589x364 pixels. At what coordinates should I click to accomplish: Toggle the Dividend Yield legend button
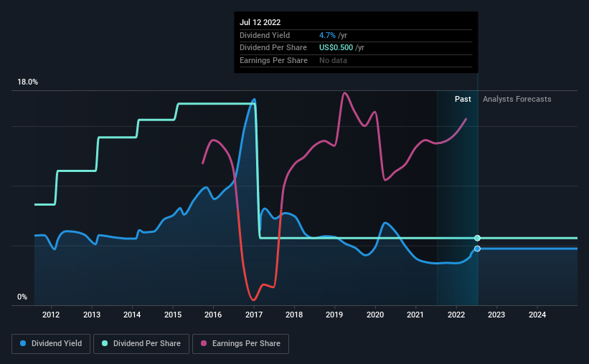[x=51, y=344]
